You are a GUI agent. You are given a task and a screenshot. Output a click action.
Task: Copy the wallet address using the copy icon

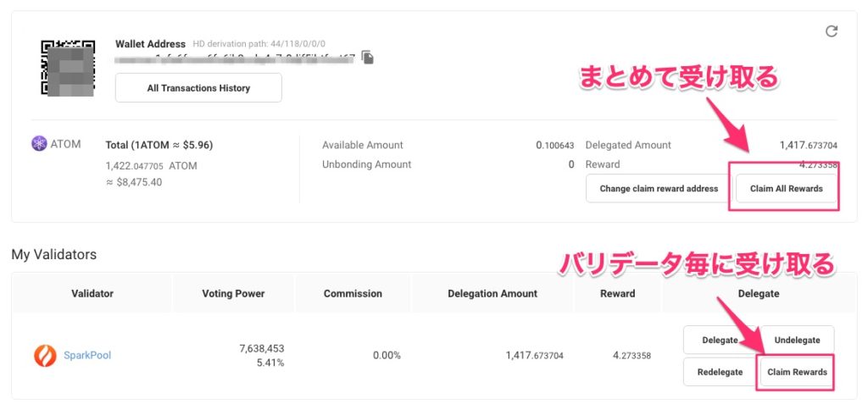pos(368,58)
